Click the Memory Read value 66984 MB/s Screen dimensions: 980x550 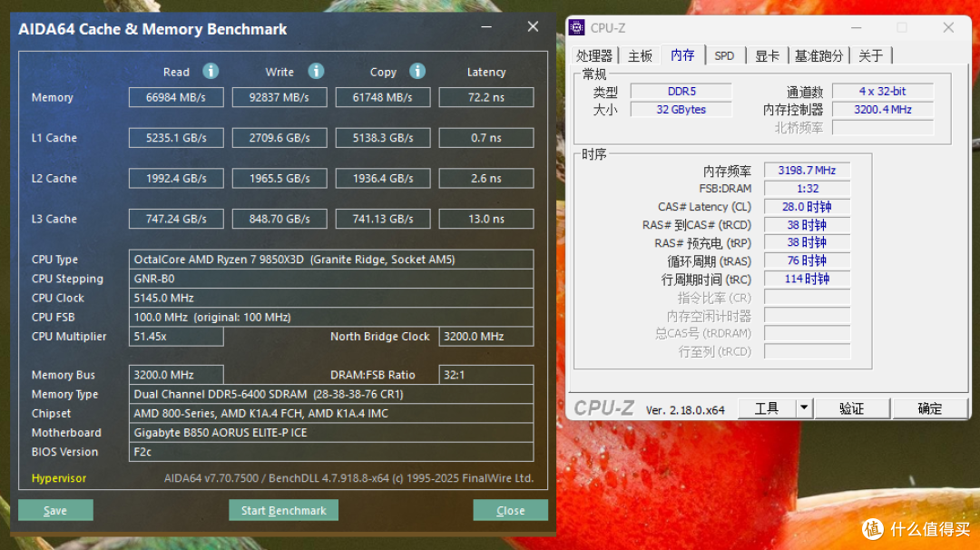tap(176, 97)
